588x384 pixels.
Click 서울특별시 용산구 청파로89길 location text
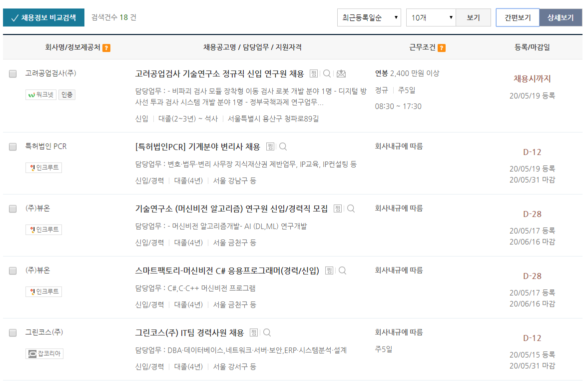tap(273, 118)
